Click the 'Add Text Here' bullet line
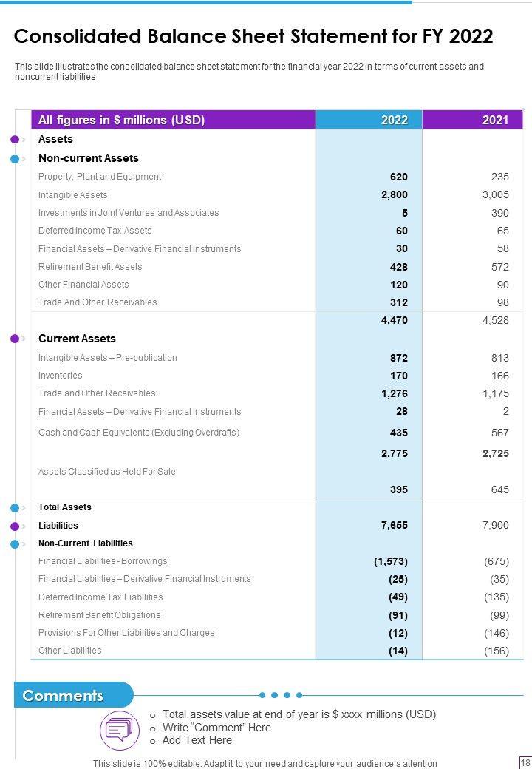Image resolution: width=532 pixels, height=769 pixels. (x=197, y=740)
